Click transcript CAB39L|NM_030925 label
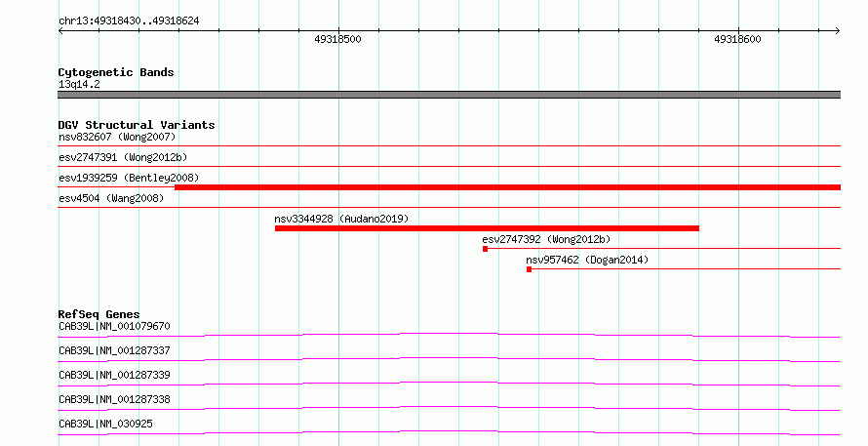 [105, 424]
